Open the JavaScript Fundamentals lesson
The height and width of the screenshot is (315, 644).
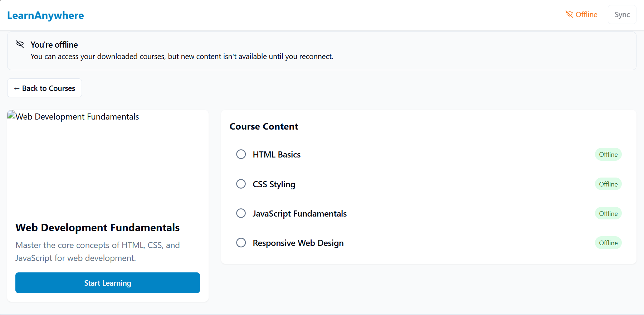[299, 214]
